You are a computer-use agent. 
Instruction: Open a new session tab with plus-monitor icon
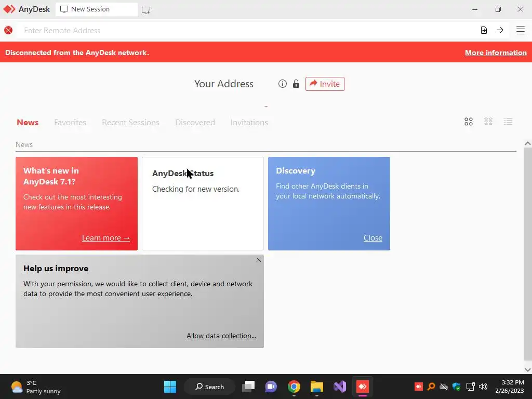(146, 10)
